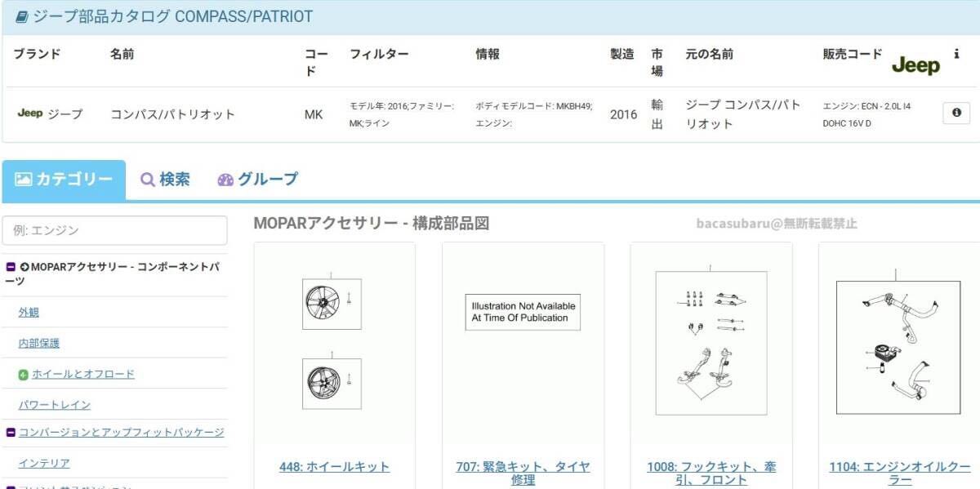This screenshot has width=980, height=489.
Task: Click the magnifying glass icon on the 検索 tab
Action: 148,179
